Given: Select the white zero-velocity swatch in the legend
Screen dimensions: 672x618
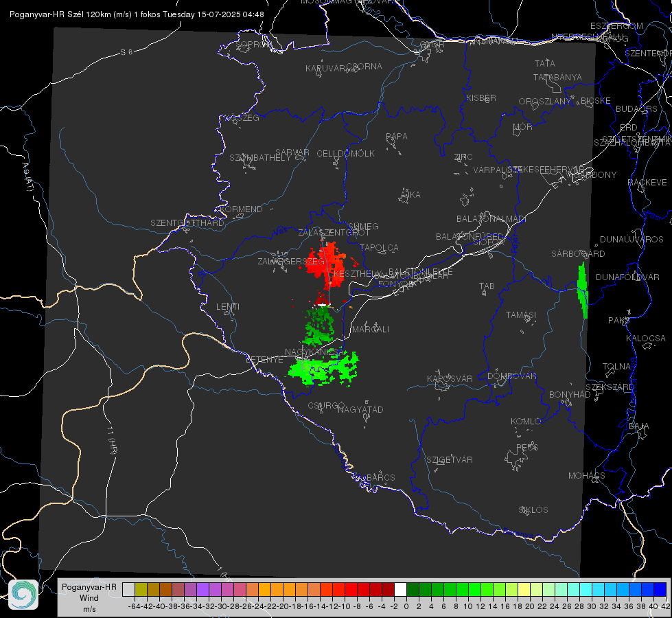Looking at the screenshot, I should (x=400, y=589).
